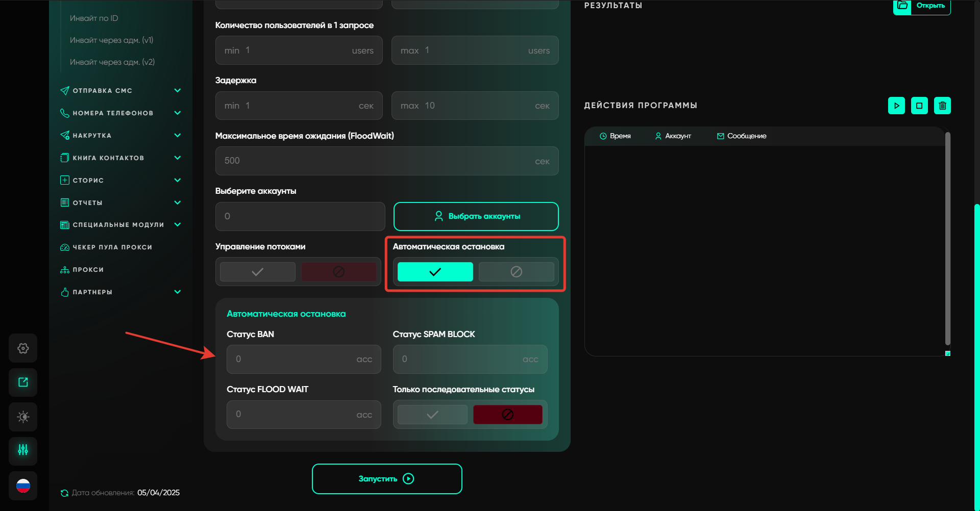Expand the Отправка СМС section
The height and width of the screenshot is (511, 980).
(x=178, y=91)
